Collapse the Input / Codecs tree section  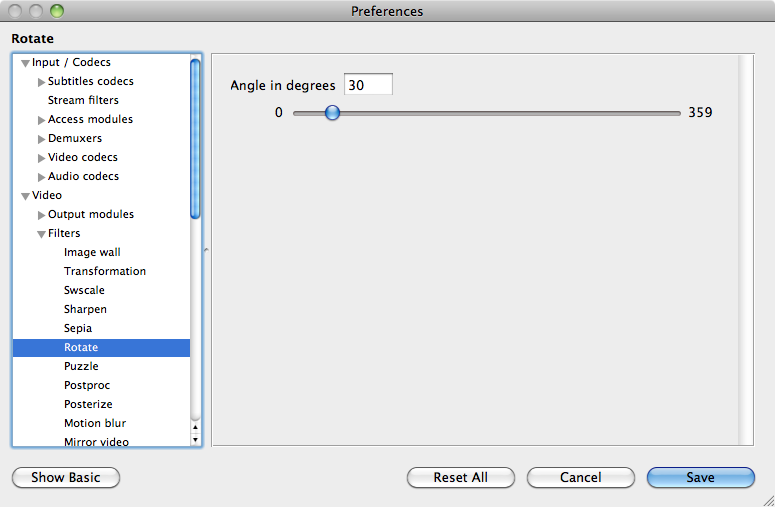[x=25, y=63]
